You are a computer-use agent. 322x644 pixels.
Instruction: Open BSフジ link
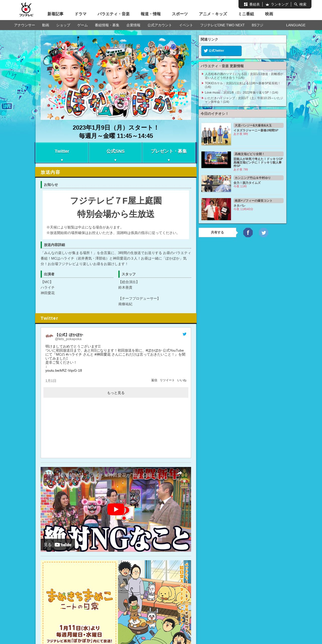[x=258, y=25]
